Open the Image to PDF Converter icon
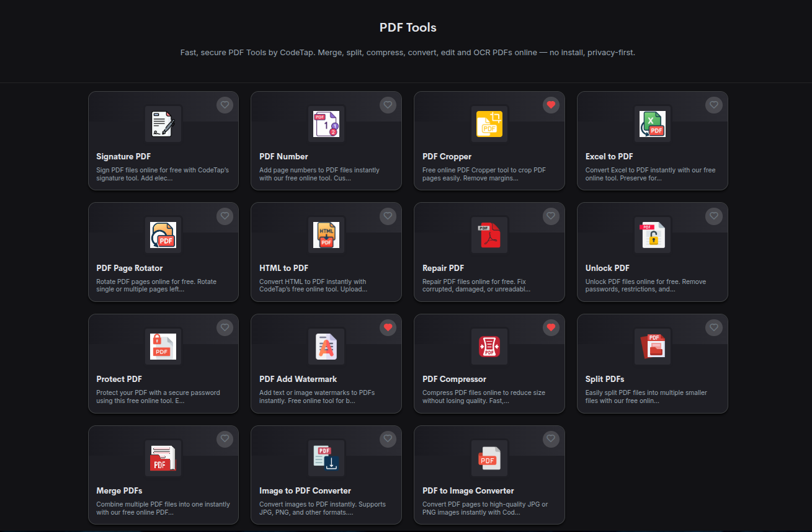This screenshot has height=532, width=812. click(x=326, y=458)
